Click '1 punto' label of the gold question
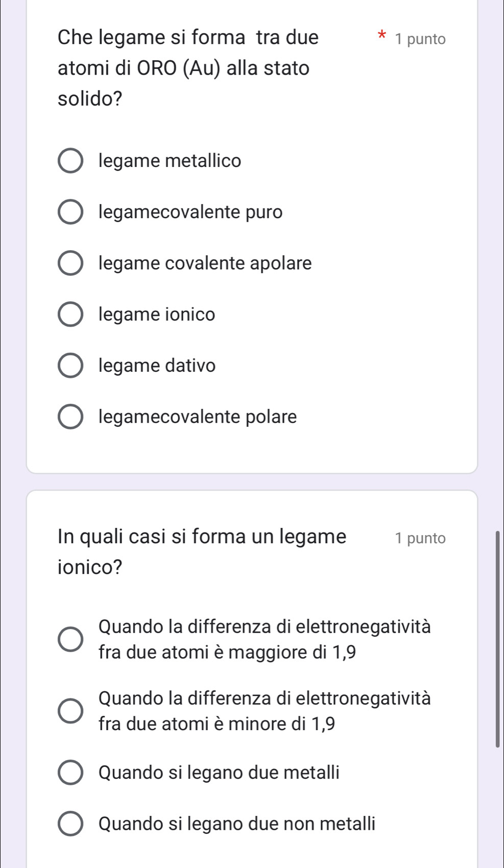This screenshot has width=504, height=868. (420, 39)
